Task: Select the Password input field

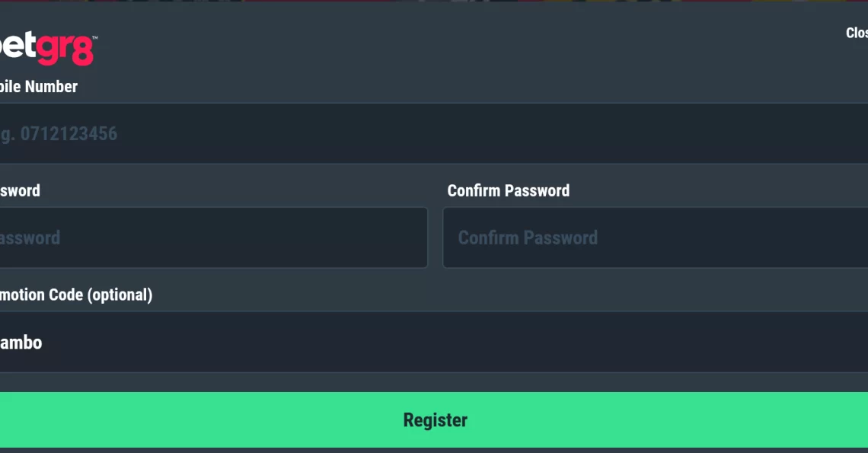Action: [214, 238]
